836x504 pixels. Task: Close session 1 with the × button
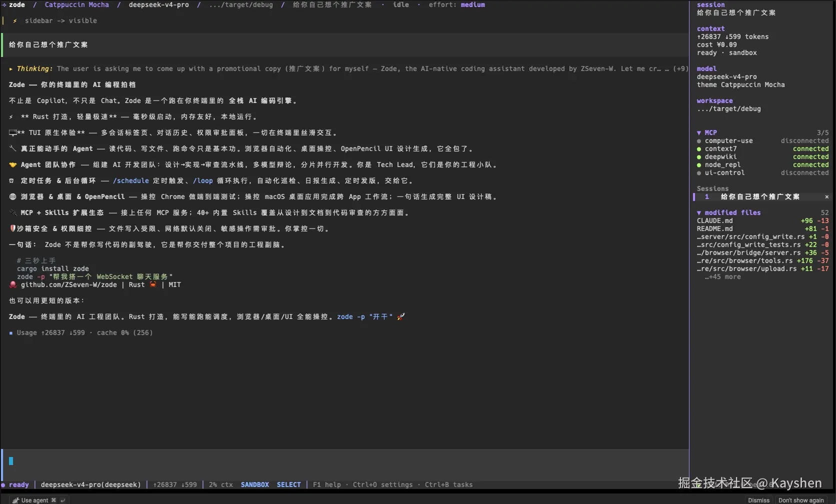(827, 197)
